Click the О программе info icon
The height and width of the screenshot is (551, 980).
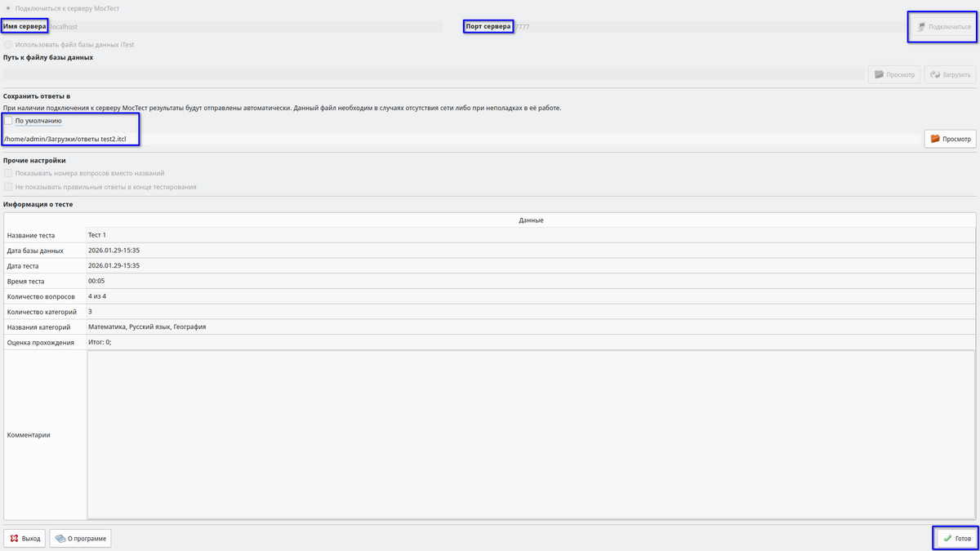pyautogui.click(x=60, y=539)
